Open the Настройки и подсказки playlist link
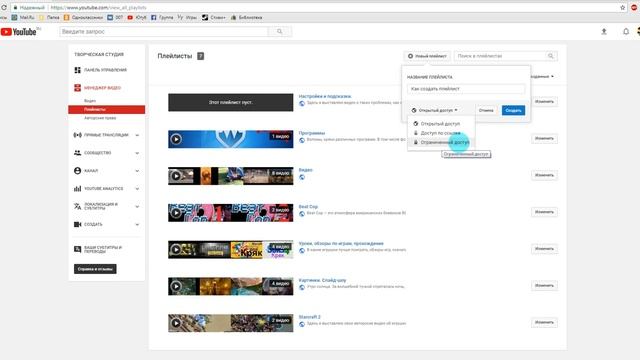Image resolution: width=640 pixels, height=360 pixels. (325, 96)
